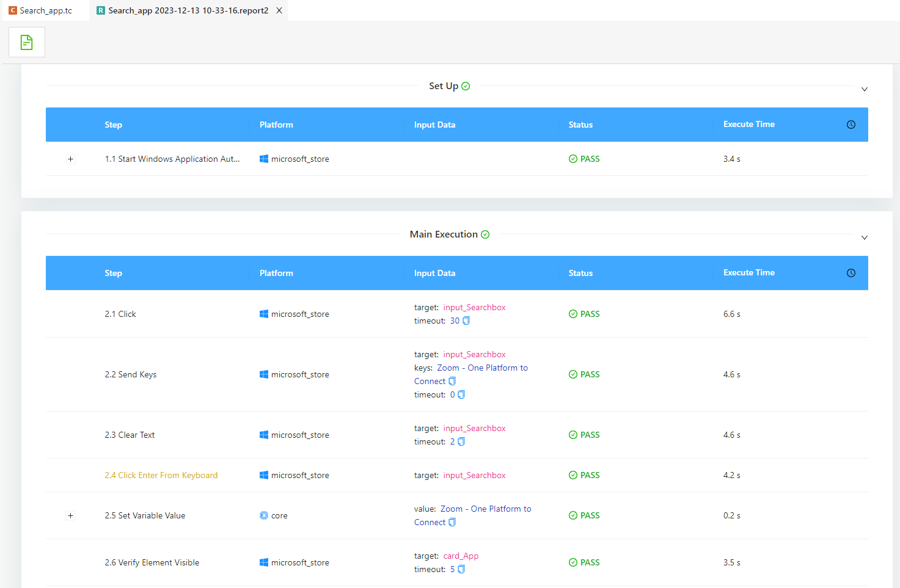Screen dimensions: 900x588
Task: Click '1.1 Start Windows Application Aut...' step text
Action: (x=172, y=159)
